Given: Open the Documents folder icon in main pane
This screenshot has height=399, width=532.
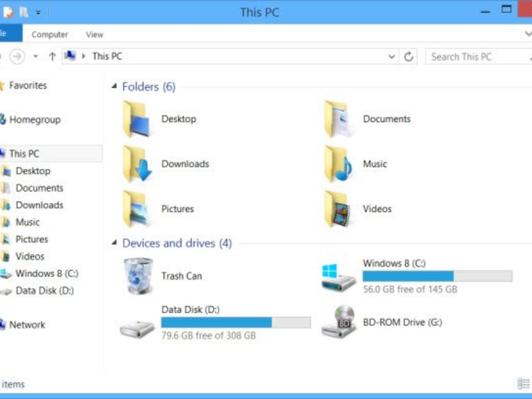Looking at the screenshot, I should click(339, 119).
